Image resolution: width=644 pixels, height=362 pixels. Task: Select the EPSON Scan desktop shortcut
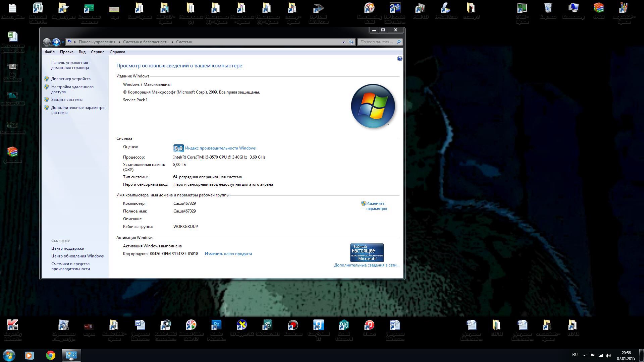click(x=446, y=11)
